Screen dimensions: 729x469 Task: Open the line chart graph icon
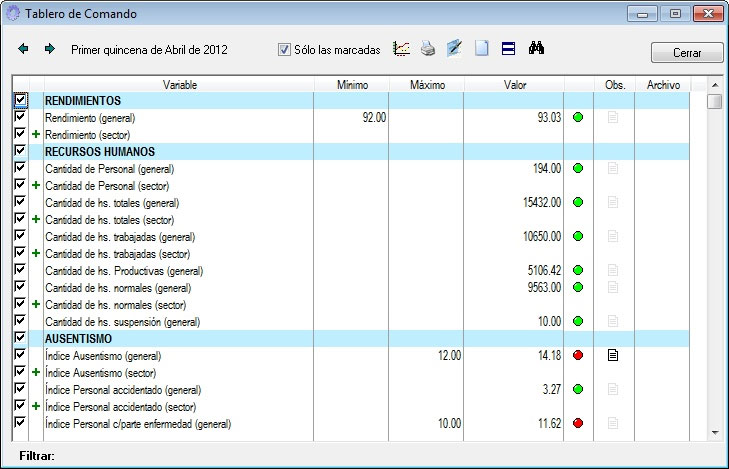coord(402,49)
